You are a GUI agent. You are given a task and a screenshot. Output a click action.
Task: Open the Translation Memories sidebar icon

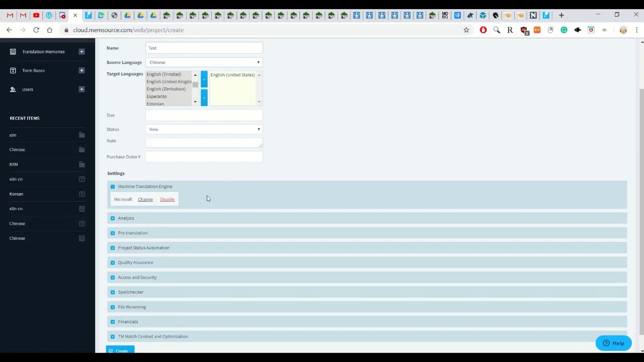tap(13, 51)
